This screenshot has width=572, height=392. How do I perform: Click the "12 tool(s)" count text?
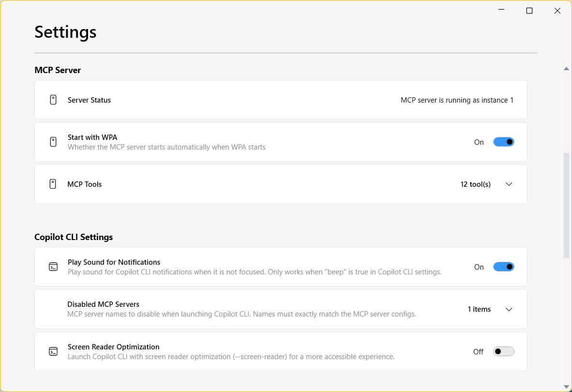(475, 184)
